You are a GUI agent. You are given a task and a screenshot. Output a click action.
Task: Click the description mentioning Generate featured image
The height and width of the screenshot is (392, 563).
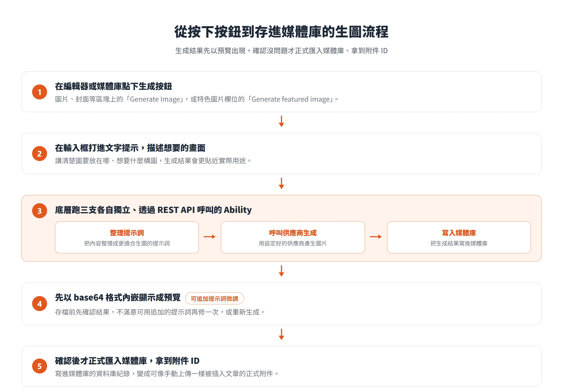pyautogui.click(x=196, y=99)
